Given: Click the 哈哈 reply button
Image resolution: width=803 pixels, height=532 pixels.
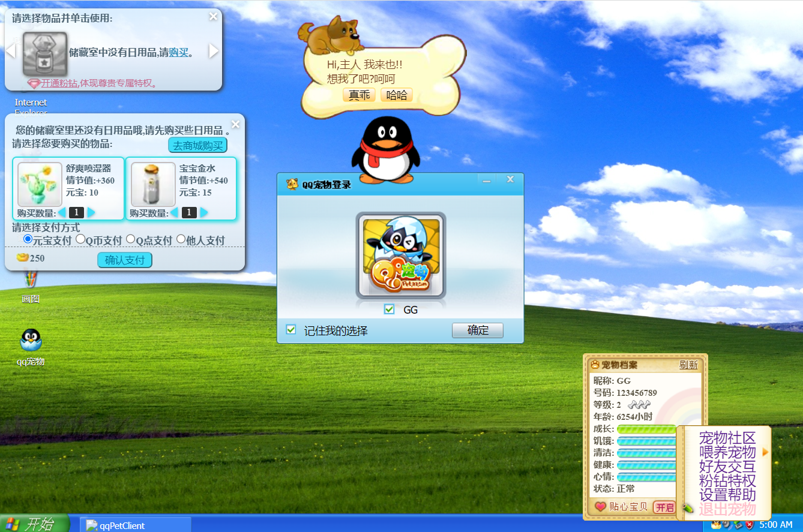Looking at the screenshot, I should [x=397, y=95].
